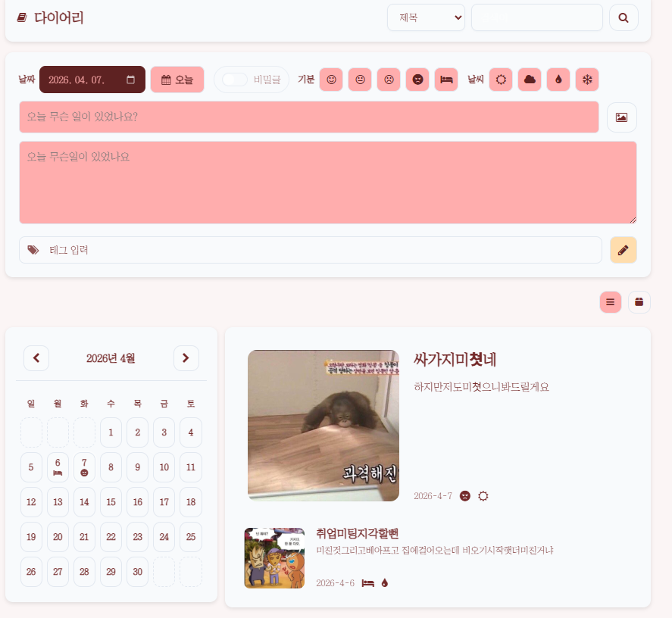Select the rain drop weather icon
The image size is (672, 618).
[x=558, y=80]
